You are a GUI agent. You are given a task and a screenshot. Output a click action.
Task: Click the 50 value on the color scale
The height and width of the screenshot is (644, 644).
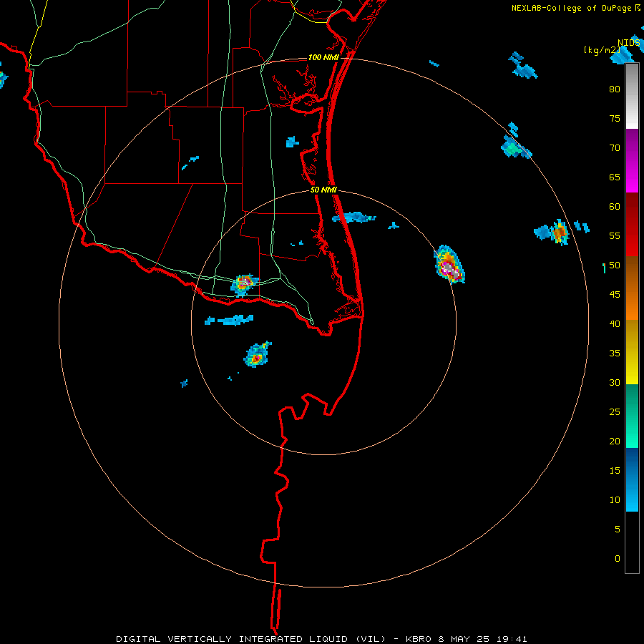(615, 265)
